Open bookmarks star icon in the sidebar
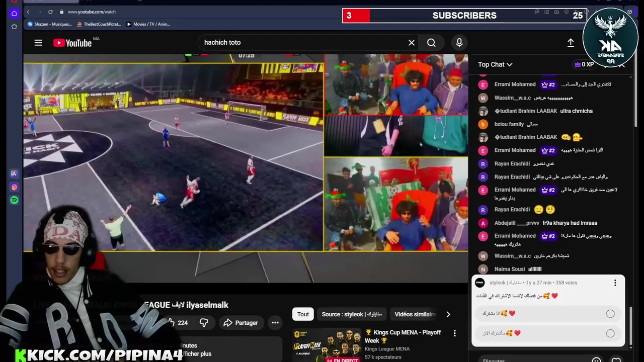 tap(14, 26)
